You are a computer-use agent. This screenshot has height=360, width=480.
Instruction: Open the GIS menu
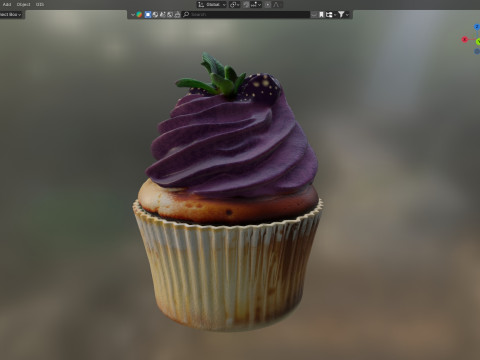(40, 5)
